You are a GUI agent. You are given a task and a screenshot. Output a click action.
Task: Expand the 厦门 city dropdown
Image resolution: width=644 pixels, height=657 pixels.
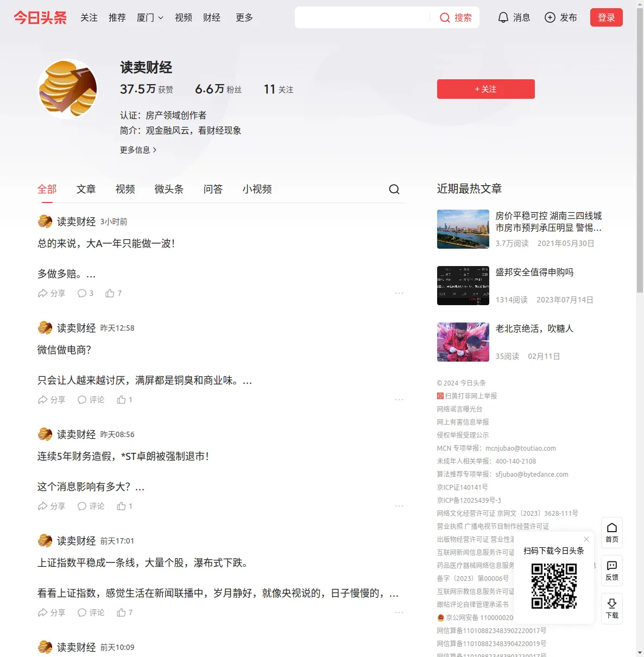[150, 17]
